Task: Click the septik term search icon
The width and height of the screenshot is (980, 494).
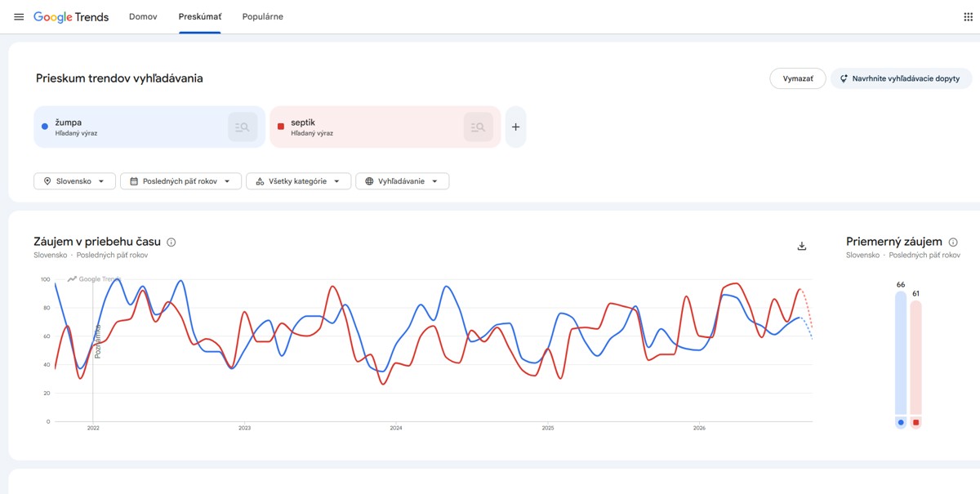Action: click(479, 127)
